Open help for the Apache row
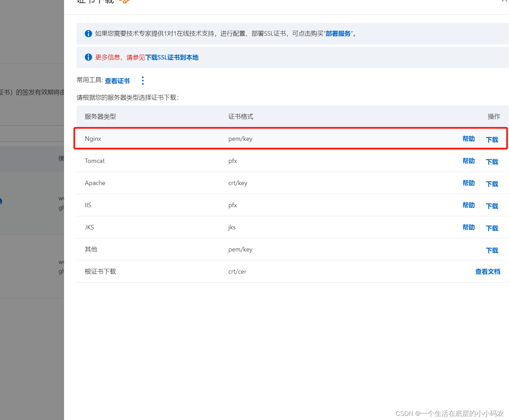The height and width of the screenshot is (420, 509). click(x=468, y=183)
